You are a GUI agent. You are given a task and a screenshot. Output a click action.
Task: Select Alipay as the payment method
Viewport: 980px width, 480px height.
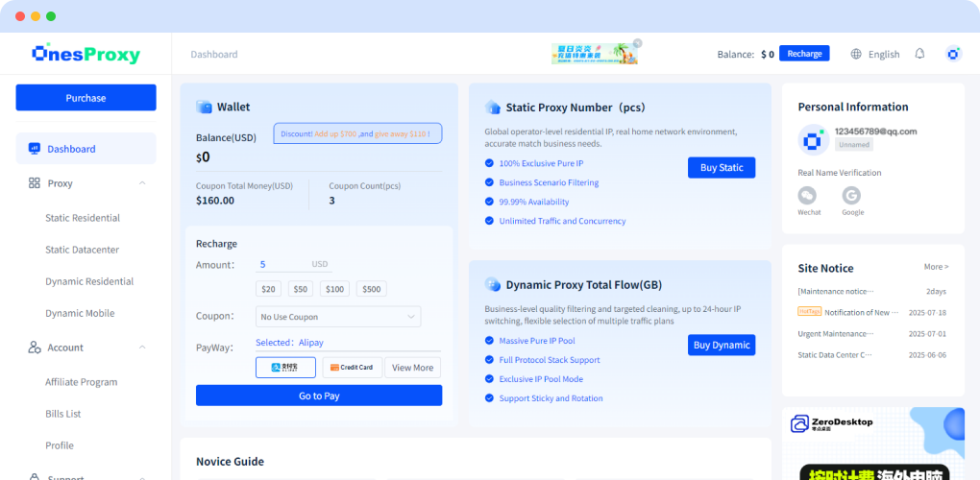(x=285, y=367)
